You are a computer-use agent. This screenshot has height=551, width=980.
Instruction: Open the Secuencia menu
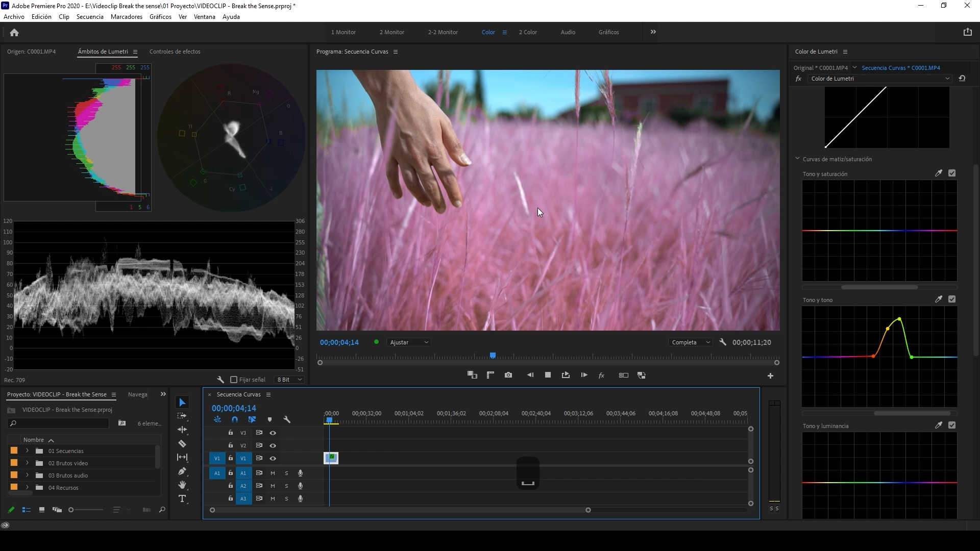tap(90, 17)
